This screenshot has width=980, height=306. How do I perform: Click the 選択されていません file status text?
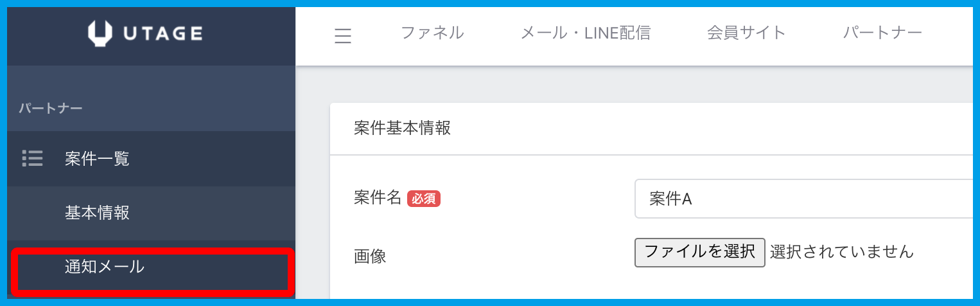(x=841, y=251)
